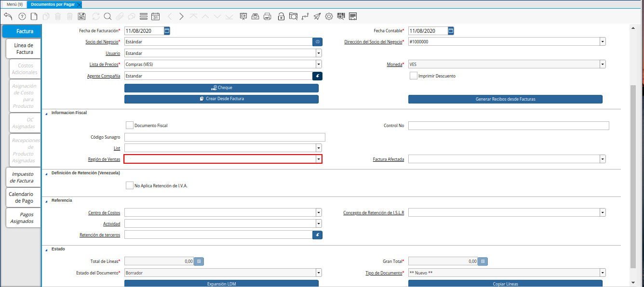Click the archive inbox tray icon
This screenshot has height=287, width=644.
pos(255,16)
